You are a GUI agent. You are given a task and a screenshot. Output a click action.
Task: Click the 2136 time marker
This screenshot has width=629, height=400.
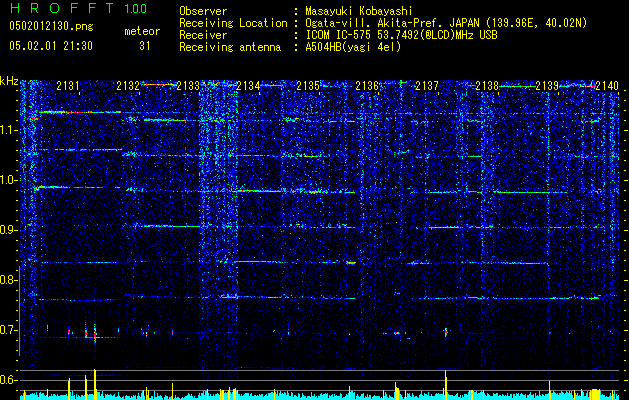coord(367,85)
